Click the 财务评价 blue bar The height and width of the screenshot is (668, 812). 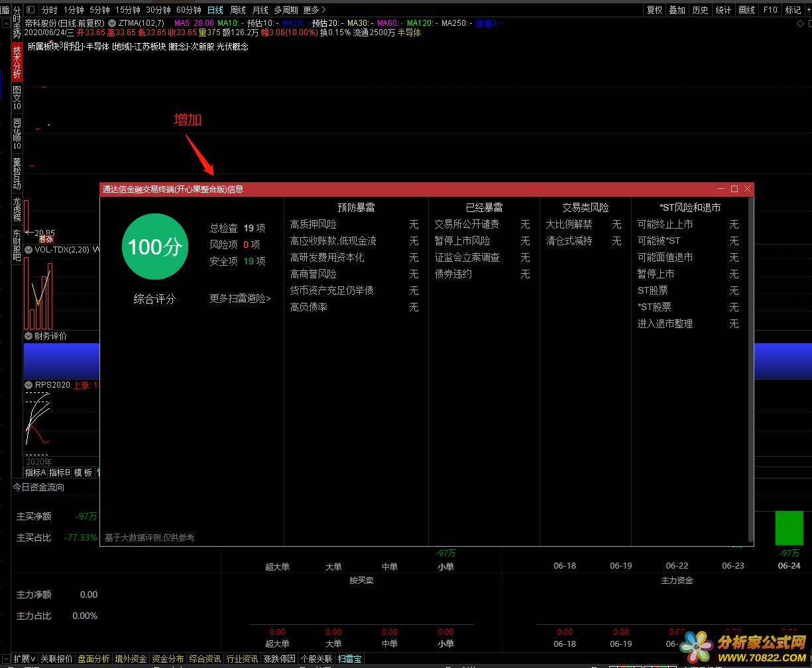tap(61, 361)
